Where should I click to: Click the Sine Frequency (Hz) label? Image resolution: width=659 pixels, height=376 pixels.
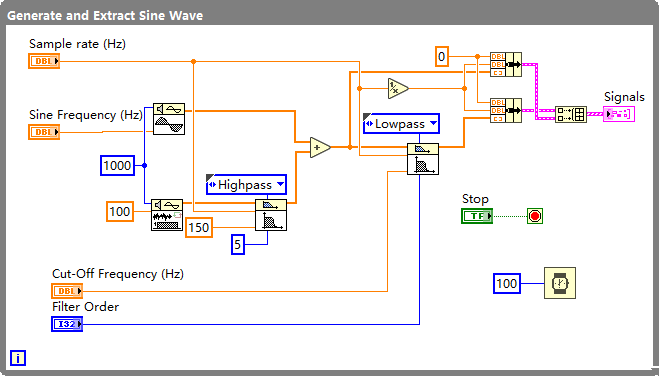pyautogui.click(x=86, y=115)
